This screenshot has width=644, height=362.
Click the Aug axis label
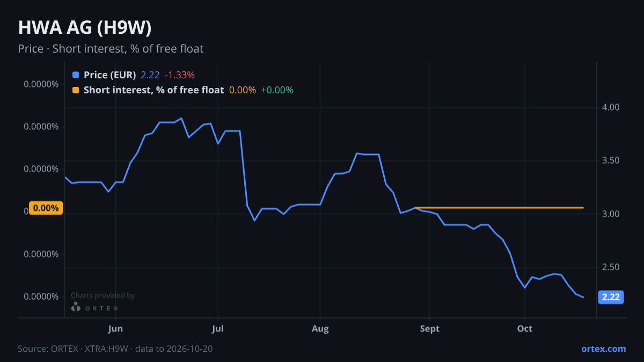pos(320,328)
